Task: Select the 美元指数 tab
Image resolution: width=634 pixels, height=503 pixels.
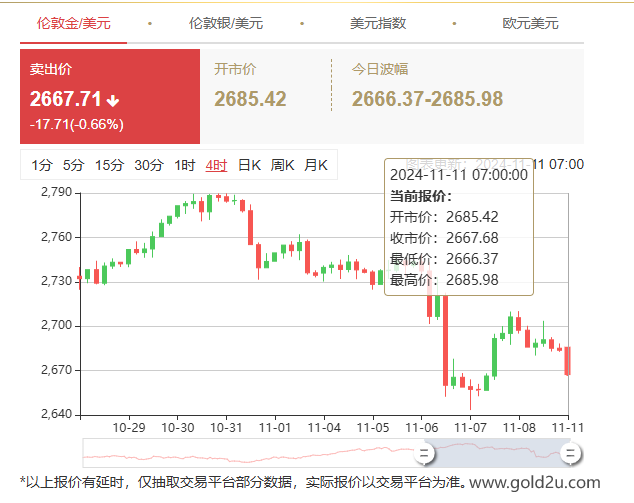Action: tap(378, 23)
